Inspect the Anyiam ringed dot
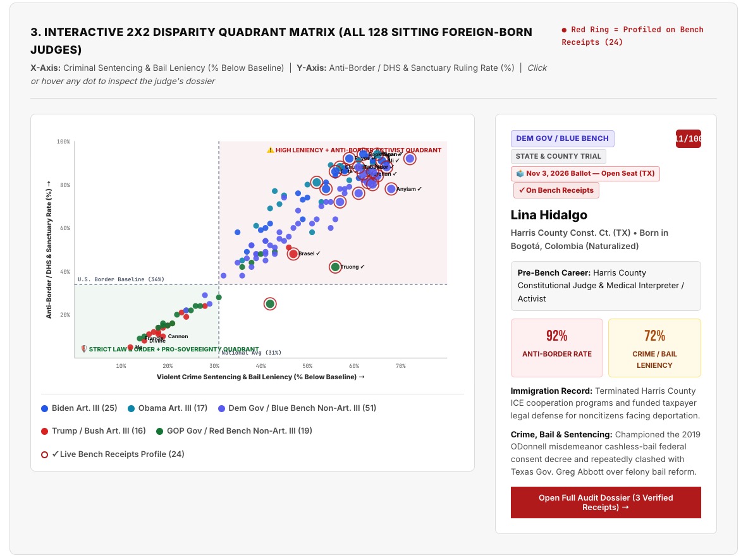741x560 pixels. pos(391,189)
